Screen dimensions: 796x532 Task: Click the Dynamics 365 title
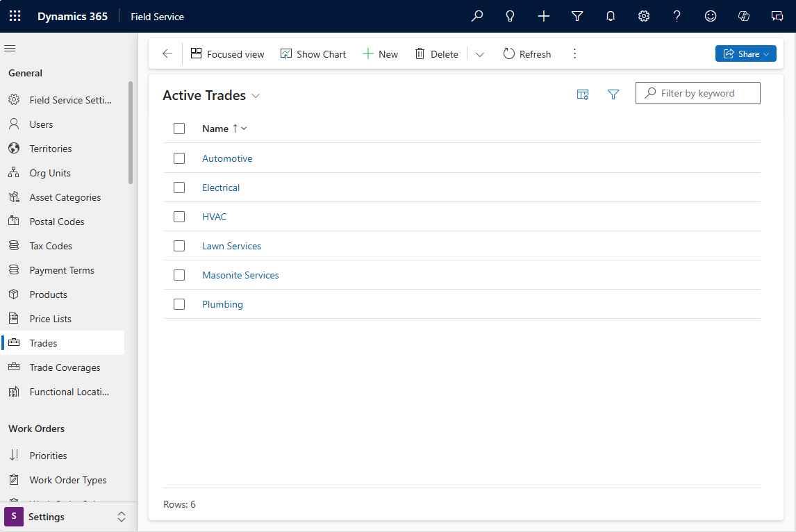point(73,16)
